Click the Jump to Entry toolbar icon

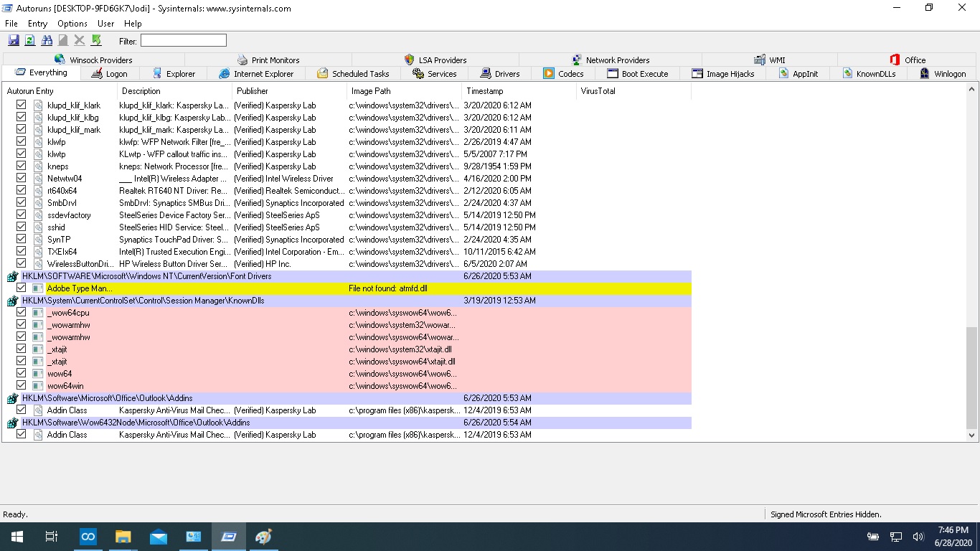point(96,41)
